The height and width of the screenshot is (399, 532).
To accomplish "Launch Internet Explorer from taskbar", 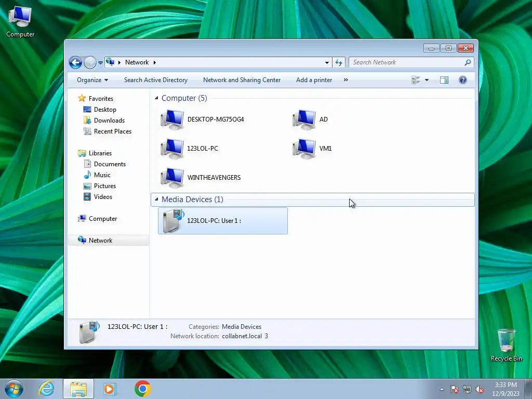I will tap(46, 389).
